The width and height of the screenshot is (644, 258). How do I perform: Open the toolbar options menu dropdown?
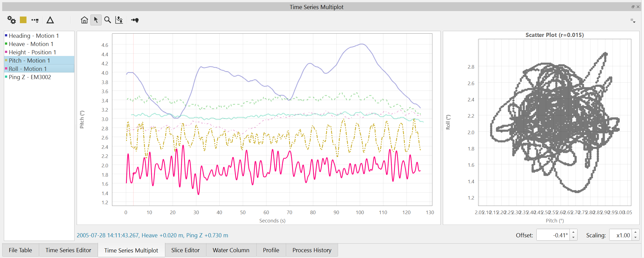coord(633,21)
